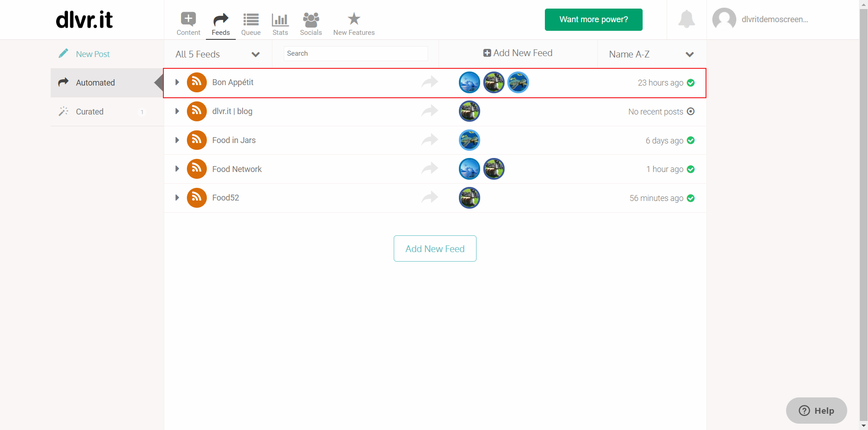Click the outlined Add New Feed button

[x=435, y=248]
